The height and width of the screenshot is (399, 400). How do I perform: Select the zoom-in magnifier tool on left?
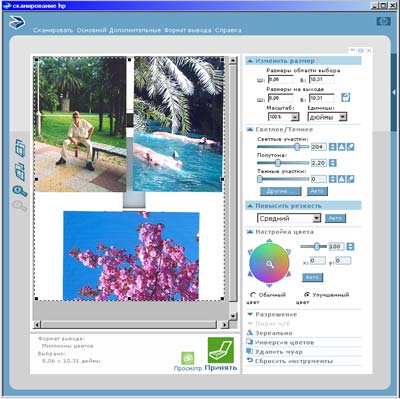20,191
